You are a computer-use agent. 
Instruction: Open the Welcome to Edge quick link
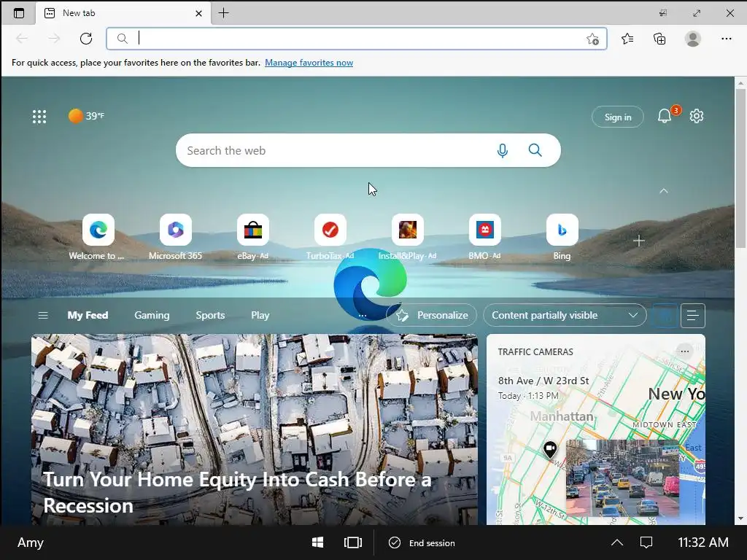coord(98,237)
